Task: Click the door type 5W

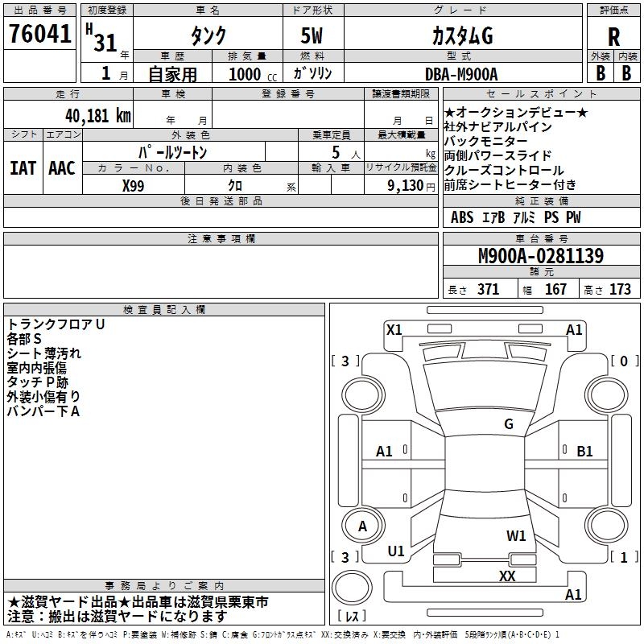Action: [312, 35]
